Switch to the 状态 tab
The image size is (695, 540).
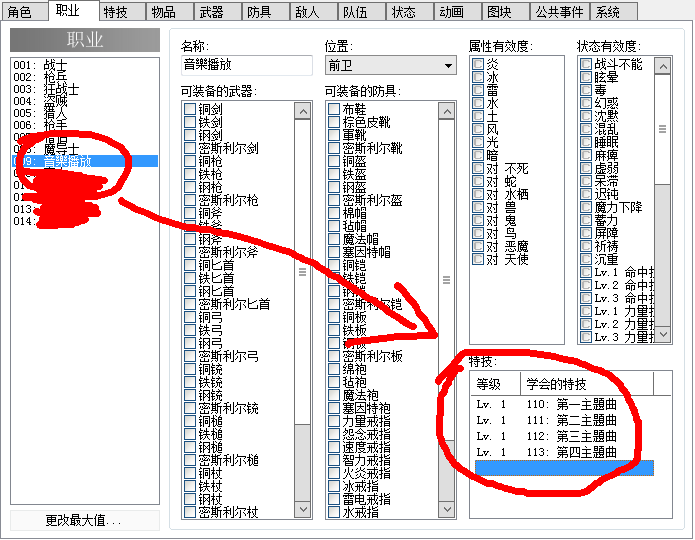[410, 12]
